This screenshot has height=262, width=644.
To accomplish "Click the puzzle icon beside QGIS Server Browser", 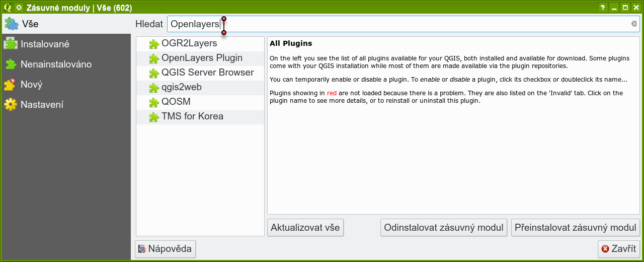I will click(154, 74).
